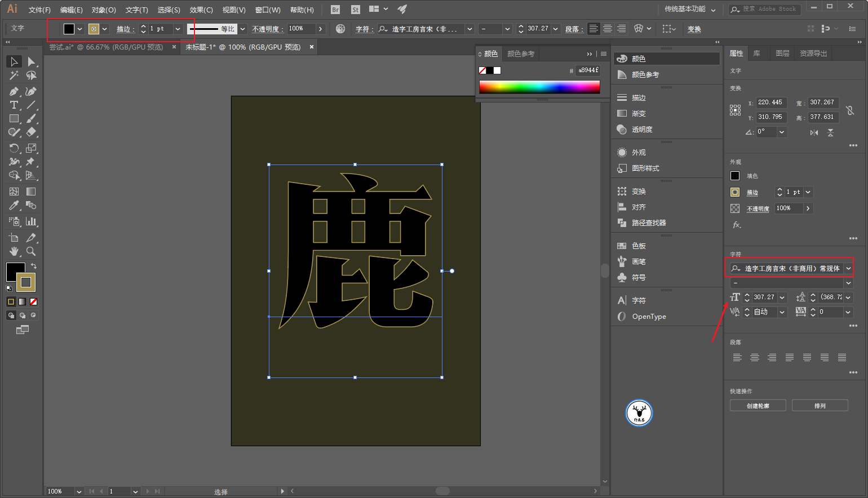The image size is (868, 498).
Task: Open the 传统基本功能 workspace switcher
Action: (x=690, y=9)
